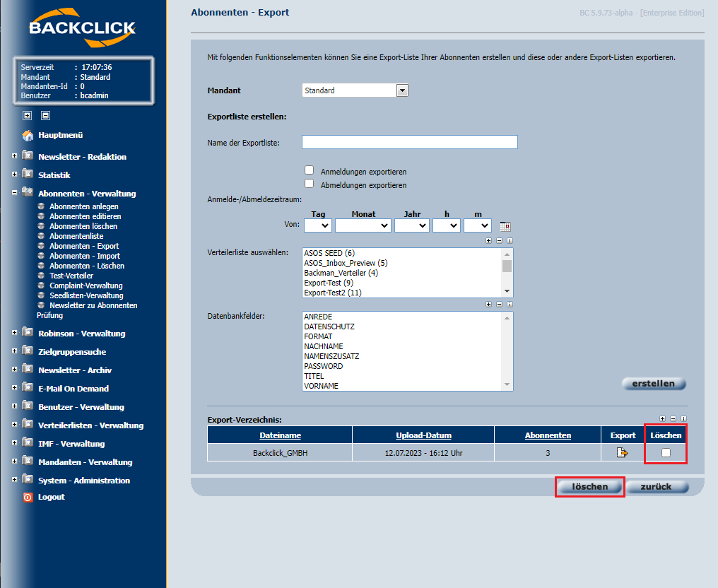Click the E-Mail On Demand folder icon
Screen dimensions: 718x588
[28, 387]
